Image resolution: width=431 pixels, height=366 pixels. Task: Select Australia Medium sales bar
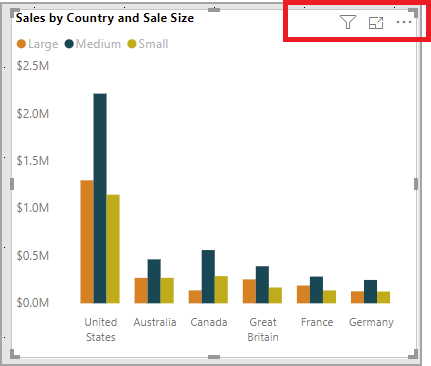point(154,281)
